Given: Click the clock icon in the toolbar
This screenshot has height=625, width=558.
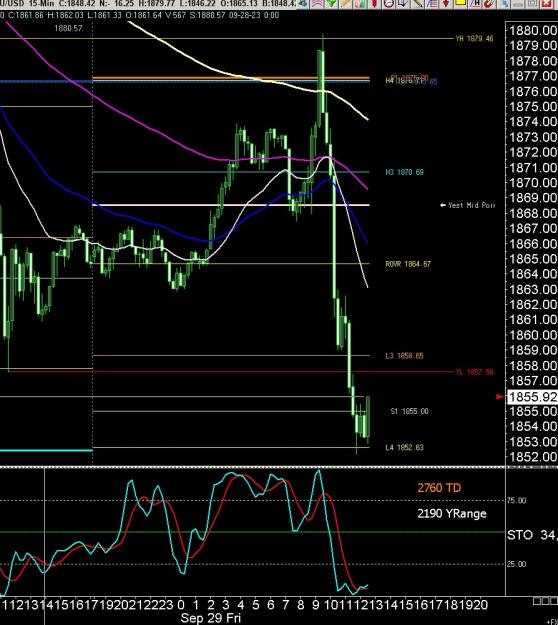Looking at the screenshot, I should click(389, 4).
